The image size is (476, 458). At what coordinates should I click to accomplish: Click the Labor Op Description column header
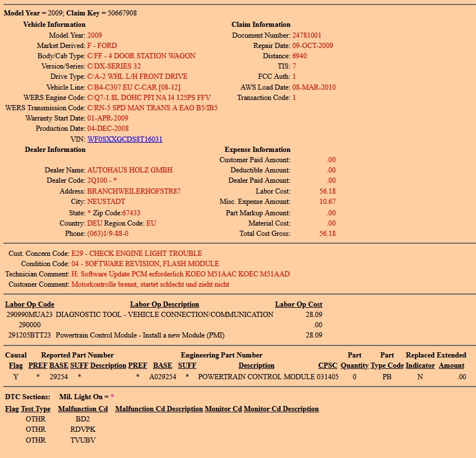click(x=164, y=304)
